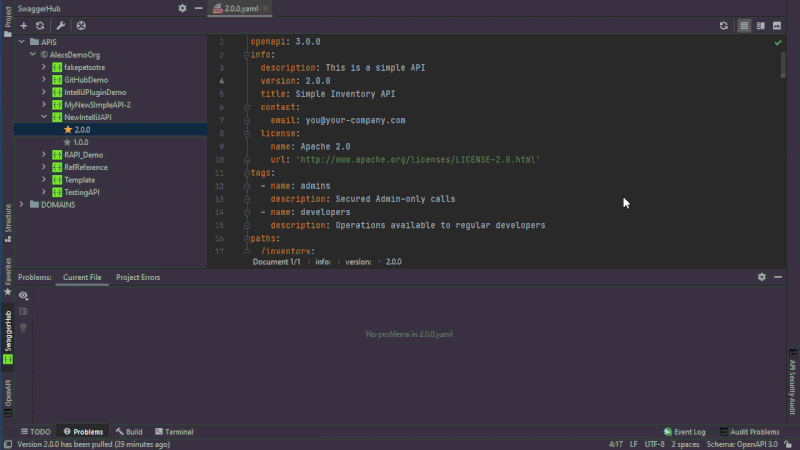Expand the MyNewSimpleAPI-2 node

tap(44, 105)
